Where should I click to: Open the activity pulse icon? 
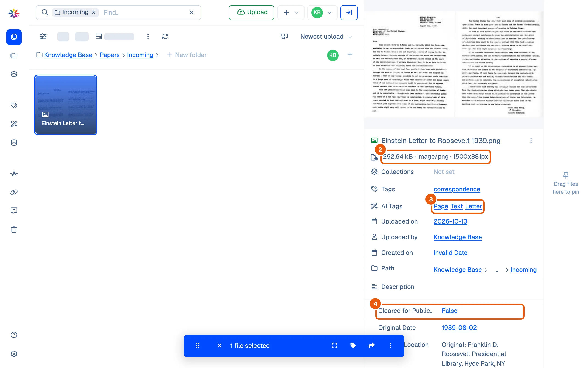click(14, 173)
